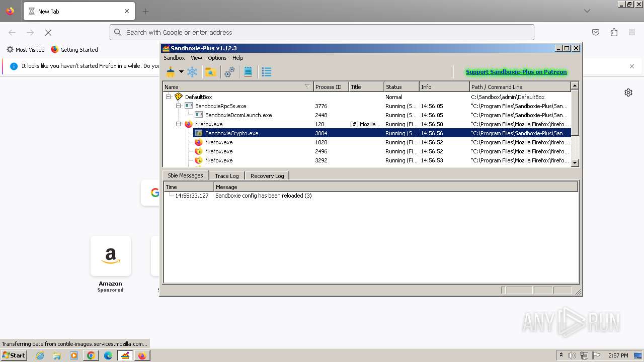Open Getting Started bookmark
644x362 pixels.
pos(74,50)
